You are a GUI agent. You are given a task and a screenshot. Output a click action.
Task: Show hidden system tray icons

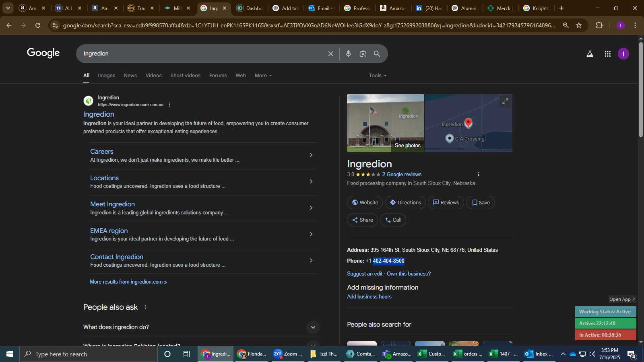(x=563, y=354)
